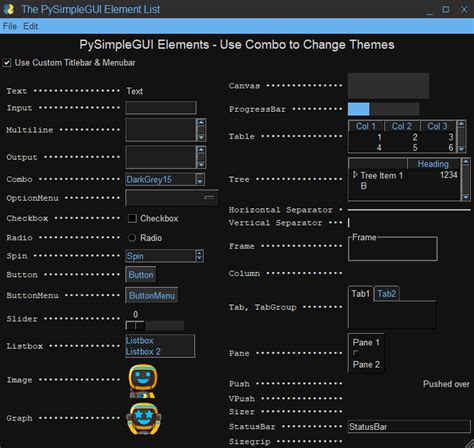Click inside the Output text area

pyautogui.click(x=161, y=157)
